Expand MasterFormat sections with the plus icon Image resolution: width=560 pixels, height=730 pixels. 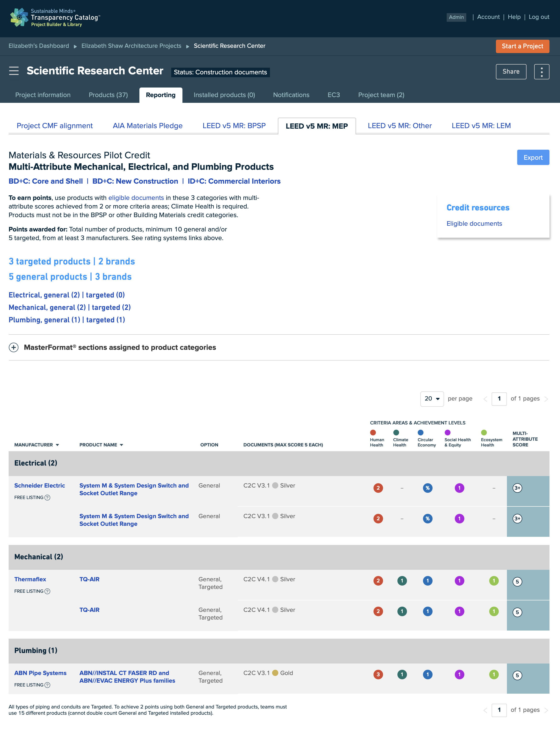tap(14, 347)
